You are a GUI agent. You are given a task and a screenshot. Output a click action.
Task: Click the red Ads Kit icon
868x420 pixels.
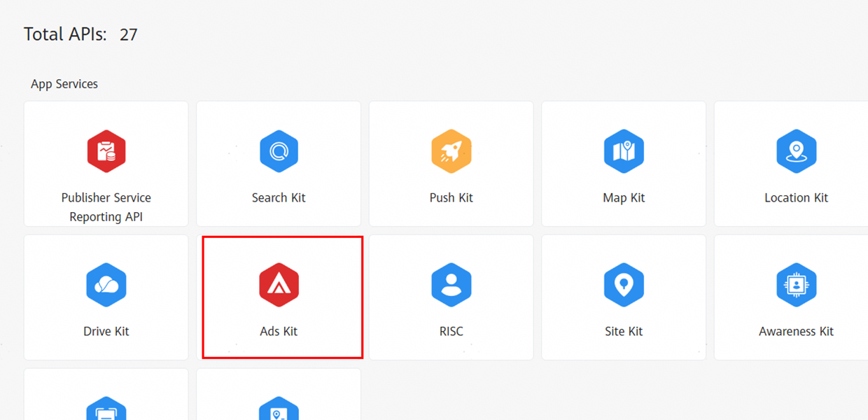coord(279,285)
